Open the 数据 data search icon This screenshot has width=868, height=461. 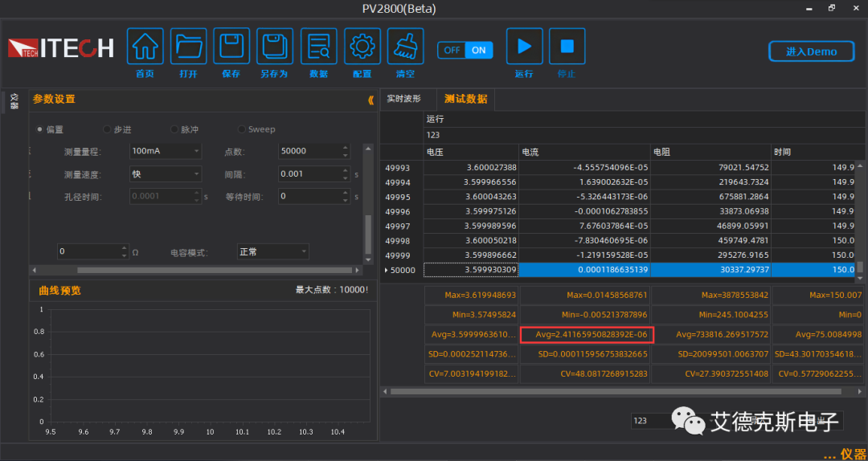pos(318,47)
